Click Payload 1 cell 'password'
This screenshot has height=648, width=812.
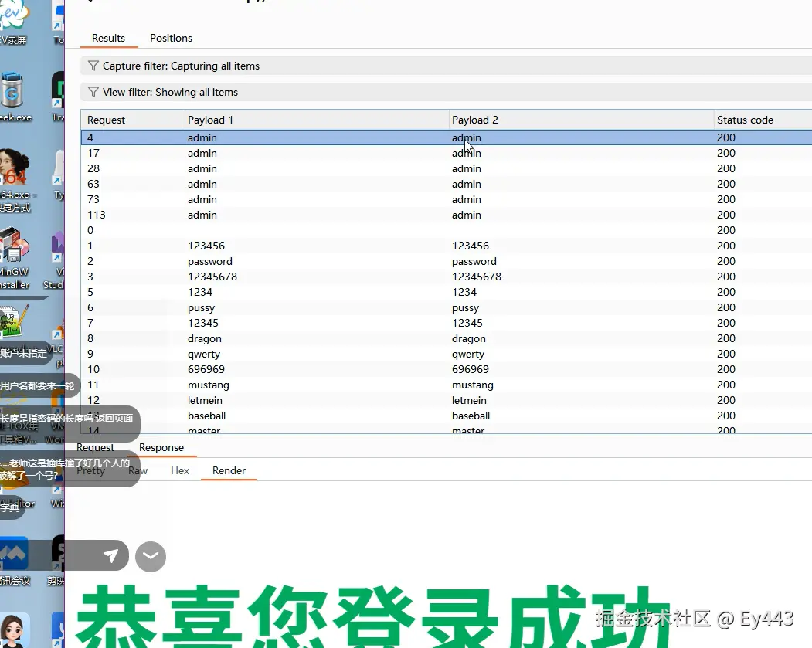[x=209, y=261]
